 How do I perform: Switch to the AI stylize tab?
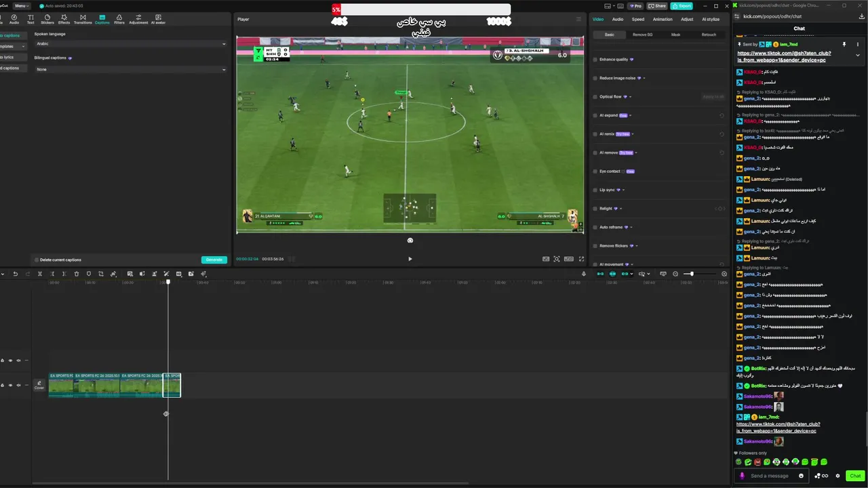[711, 19]
